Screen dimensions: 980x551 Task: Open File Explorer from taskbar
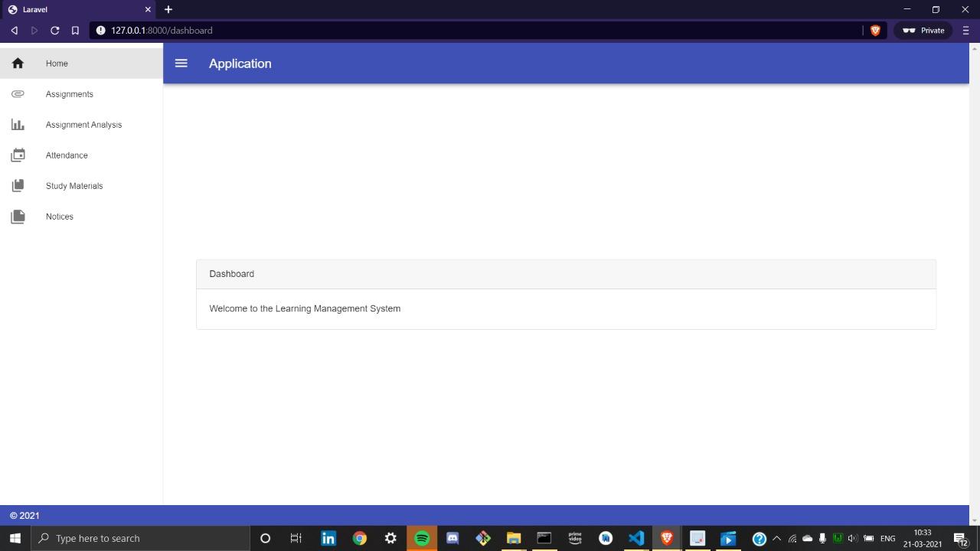click(514, 538)
